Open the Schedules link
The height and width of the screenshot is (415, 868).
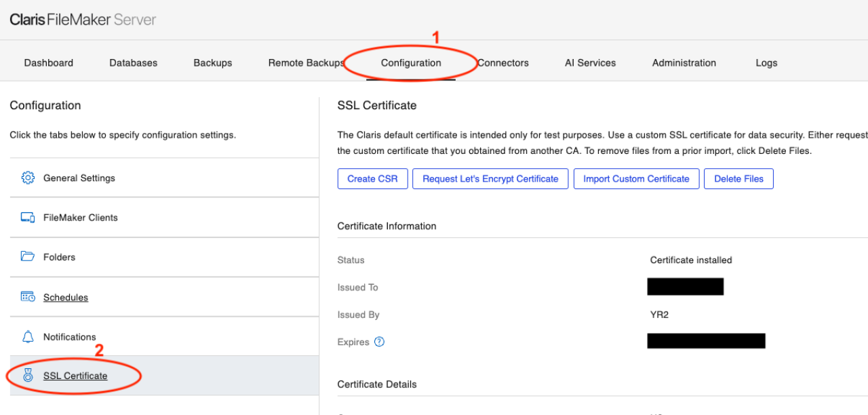coord(66,297)
